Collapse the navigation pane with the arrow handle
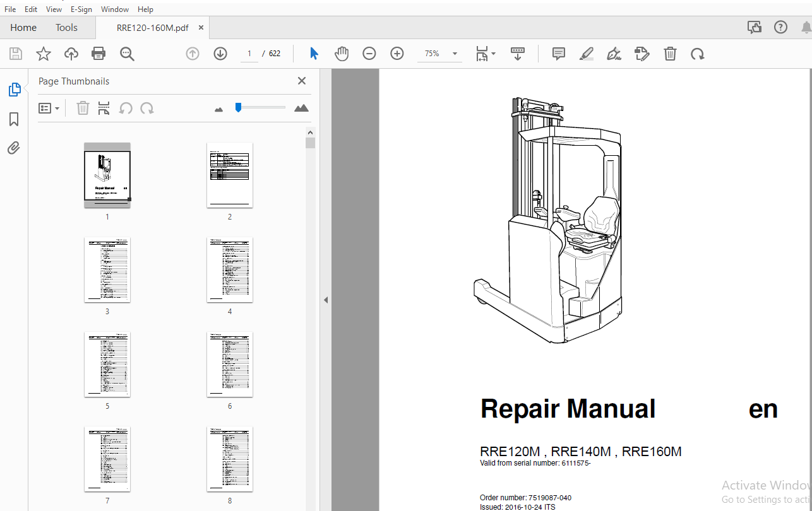 (x=326, y=300)
